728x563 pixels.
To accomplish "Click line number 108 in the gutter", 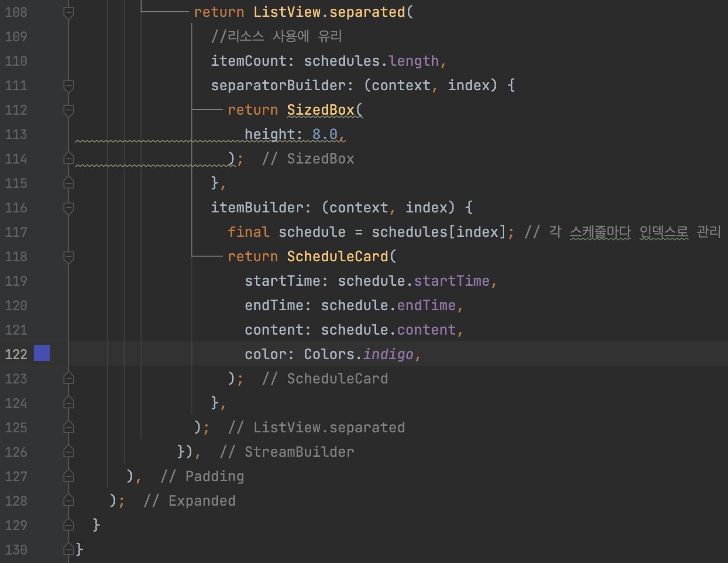I will 16,12.
